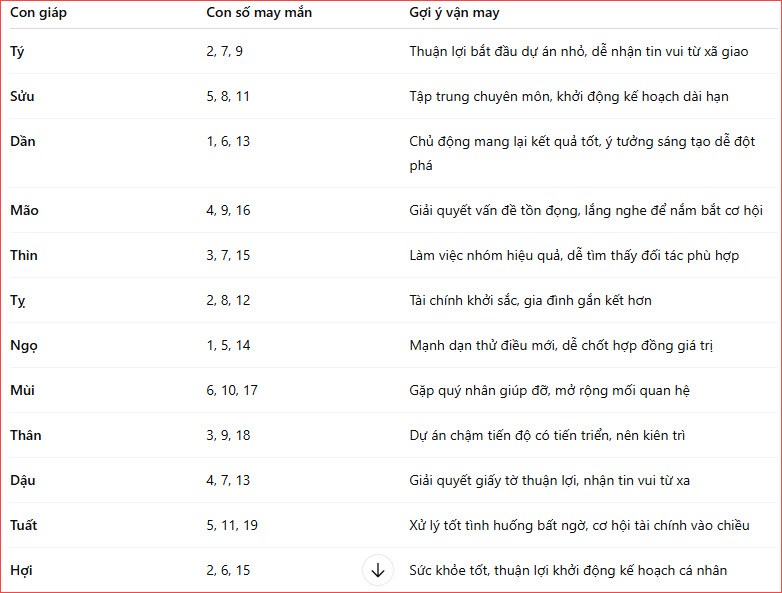Select the 'Dần' row label
The width and height of the screenshot is (782, 593).
tap(22, 141)
